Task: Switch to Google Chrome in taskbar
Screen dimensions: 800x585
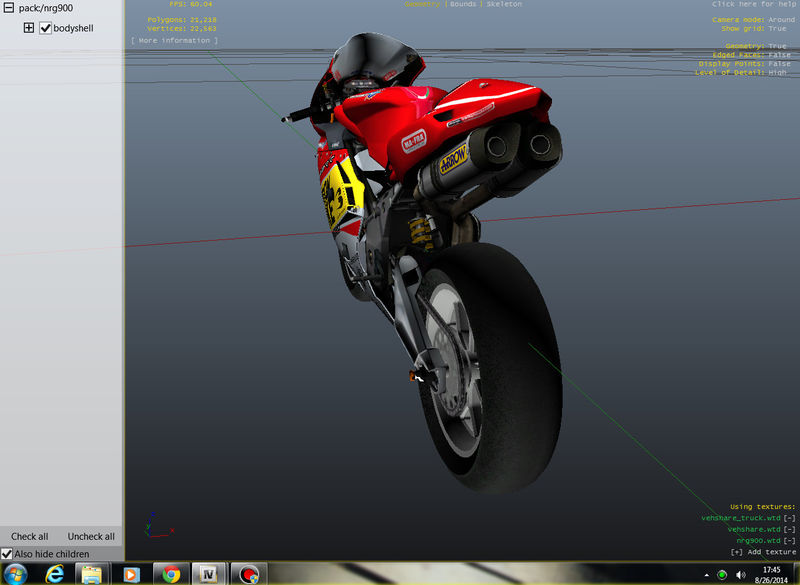Action: [x=171, y=575]
